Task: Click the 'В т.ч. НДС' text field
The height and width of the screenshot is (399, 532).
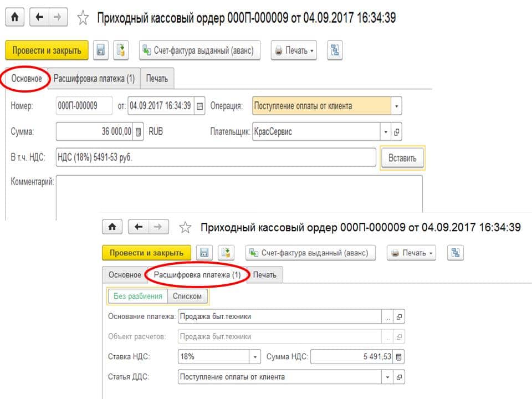Action: pos(216,157)
